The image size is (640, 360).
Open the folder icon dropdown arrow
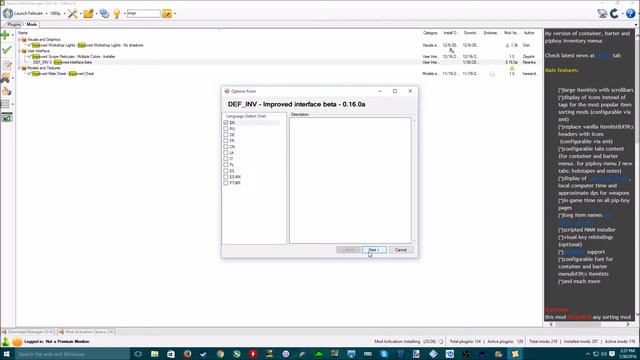click(x=96, y=13)
